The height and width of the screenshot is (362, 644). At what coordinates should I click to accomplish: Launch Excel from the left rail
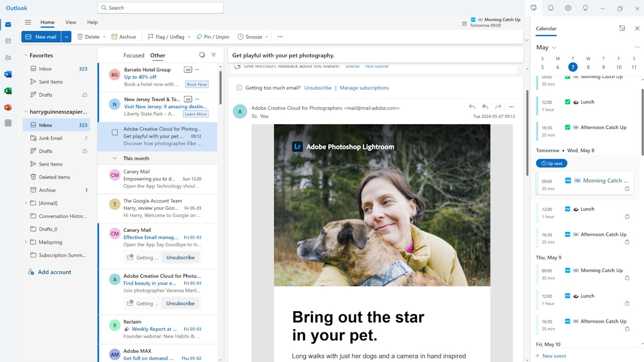pos(8,91)
